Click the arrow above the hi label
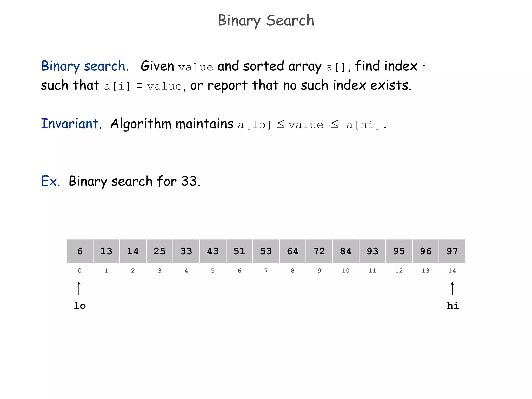Viewport: 532px width, 399px height. tap(452, 288)
